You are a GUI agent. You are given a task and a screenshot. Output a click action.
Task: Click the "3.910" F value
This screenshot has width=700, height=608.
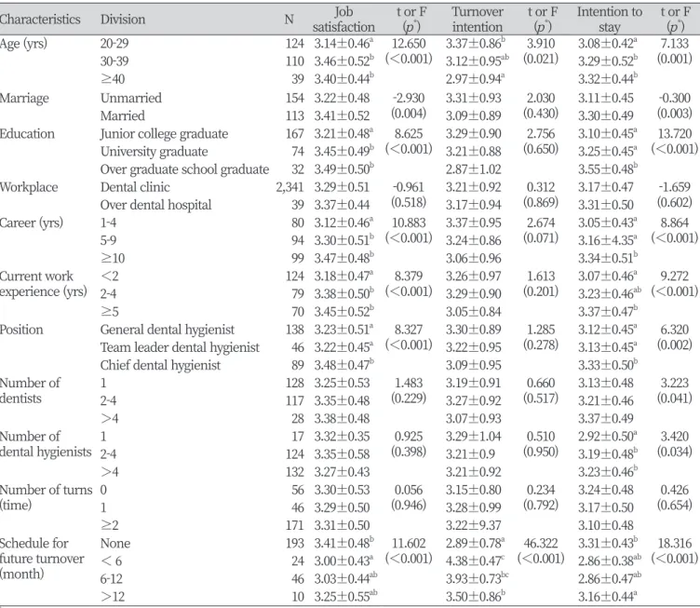[x=541, y=44]
